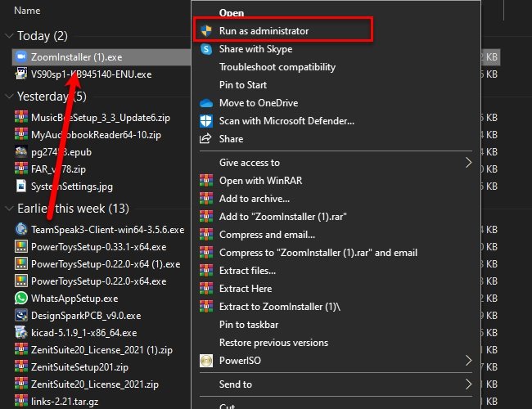The image size is (532, 409).
Task: Select the file name links-2.21.tar.gz
Action: [x=65, y=402]
